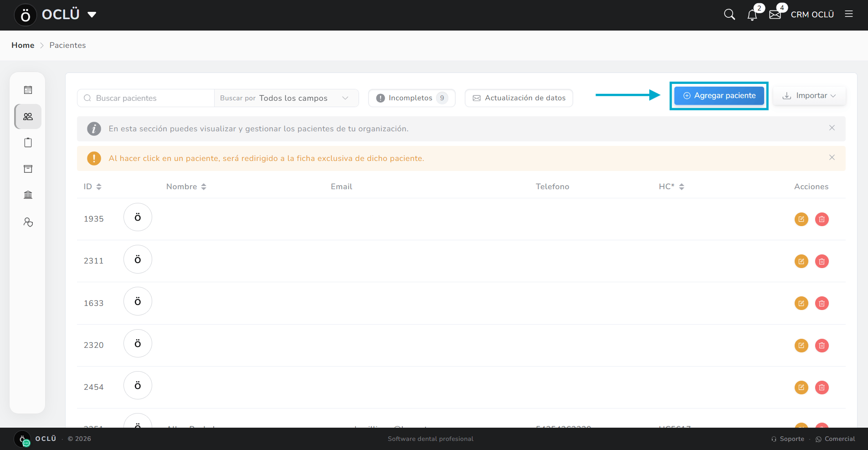Image resolution: width=868 pixels, height=450 pixels.
Task: Click patient ID 2454
Action: [93, 387]
